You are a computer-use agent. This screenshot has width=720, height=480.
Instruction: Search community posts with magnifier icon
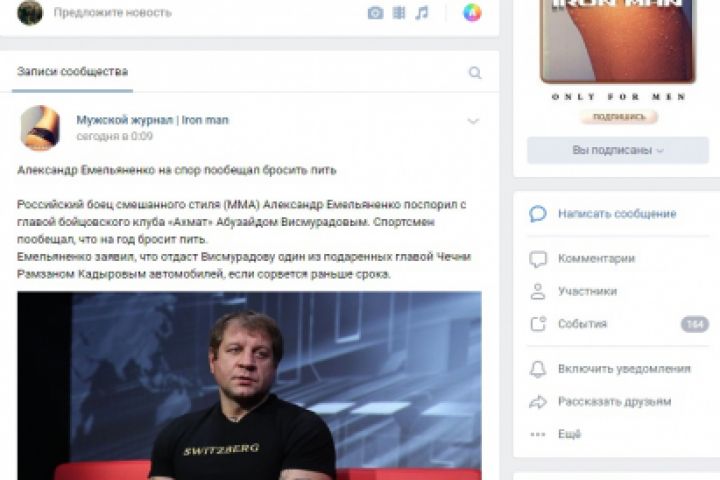pos(475,73)
